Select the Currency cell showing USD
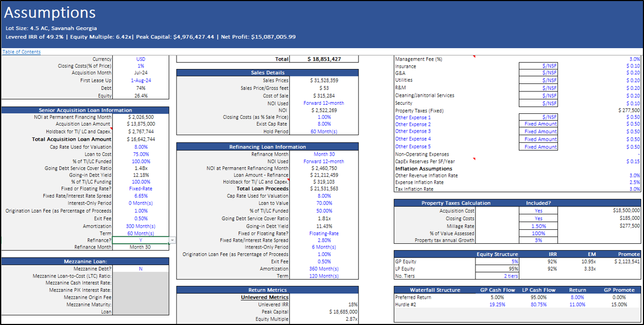644x325 pixels. click(141, 59)
